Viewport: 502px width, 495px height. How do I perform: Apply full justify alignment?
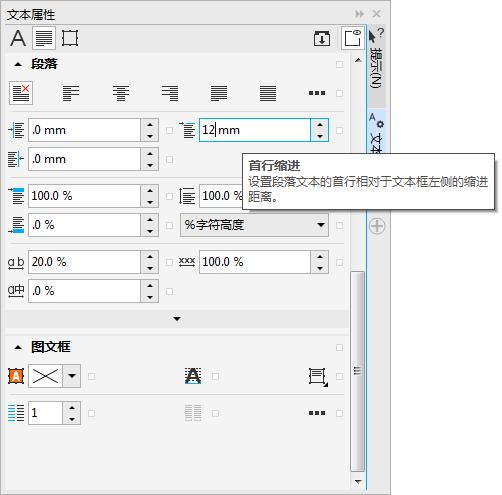tap(219, 93)
